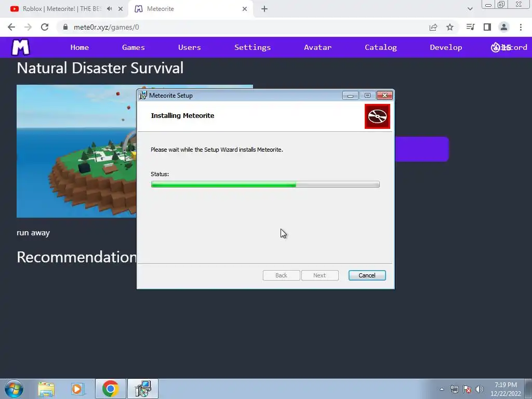The height and width of the screenshot is (399, 532).
Task: Open the media control playlist icon
Action: click(x=470, y=27)
